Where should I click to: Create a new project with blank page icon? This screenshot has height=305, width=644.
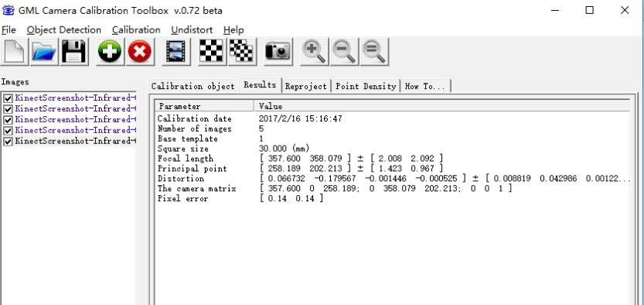(15, 52)
